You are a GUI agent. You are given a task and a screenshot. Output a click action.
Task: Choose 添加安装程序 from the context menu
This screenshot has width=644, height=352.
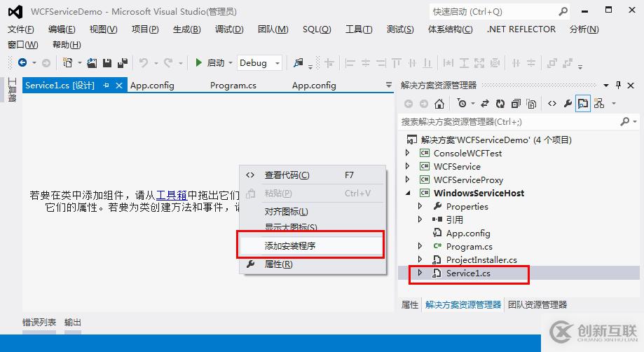(311, 245)
